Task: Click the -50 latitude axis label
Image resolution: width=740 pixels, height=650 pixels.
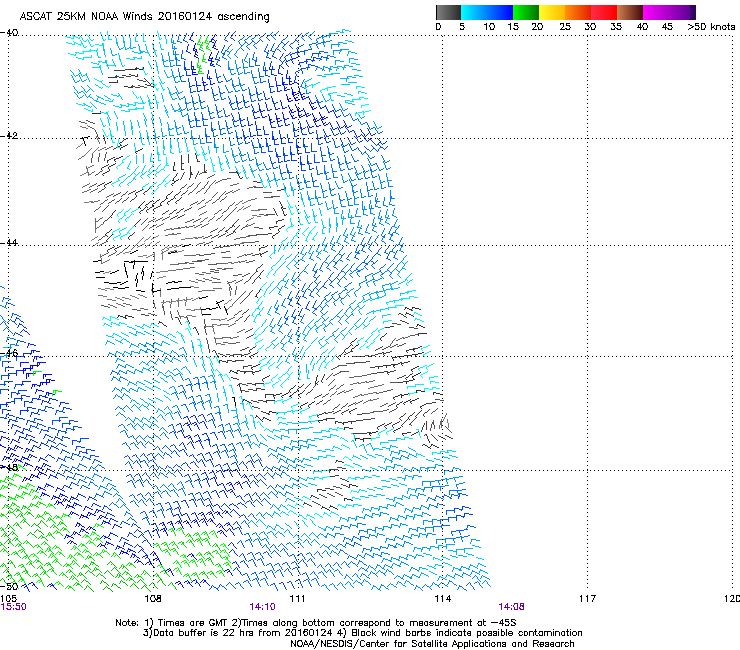Action: coord(9,586)
